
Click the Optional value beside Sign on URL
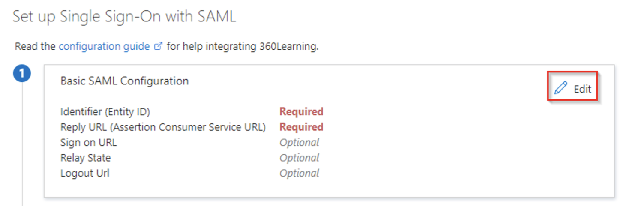pyautogui.click(x=299, y=142)
